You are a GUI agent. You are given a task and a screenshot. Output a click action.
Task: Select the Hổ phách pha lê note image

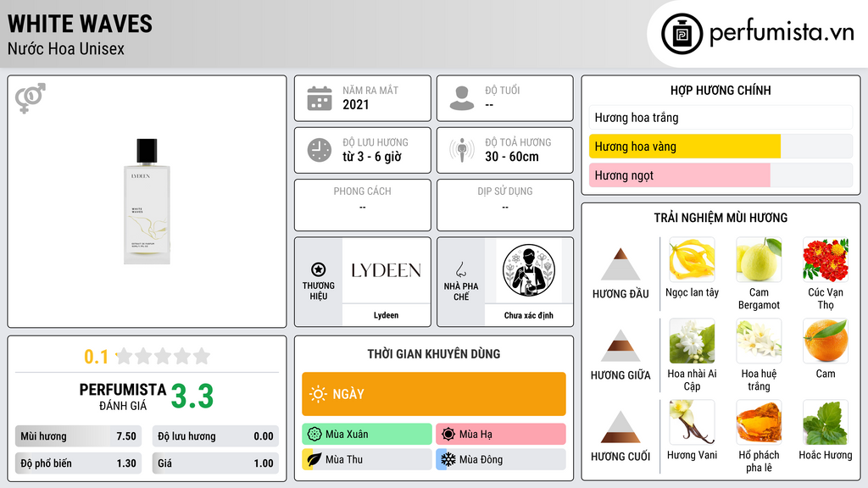[x=759, y=422]
